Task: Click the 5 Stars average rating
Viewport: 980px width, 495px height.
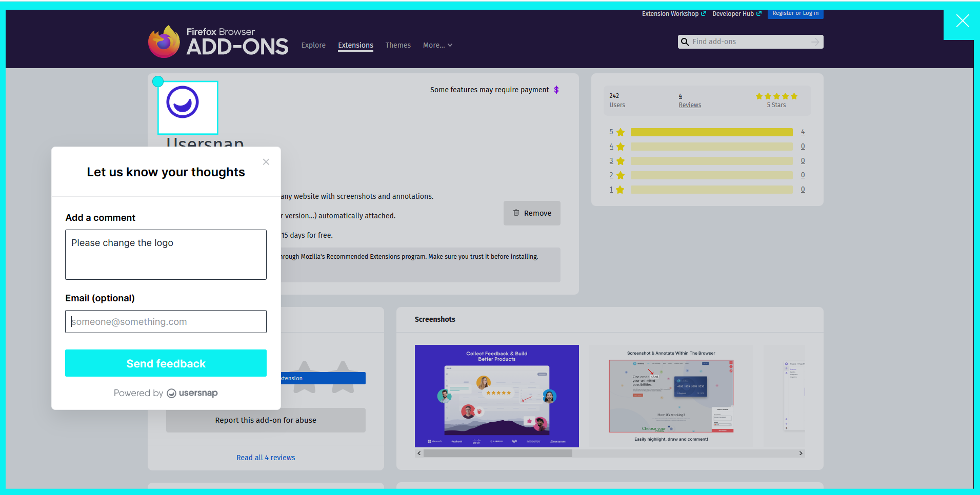Action: 776,100
